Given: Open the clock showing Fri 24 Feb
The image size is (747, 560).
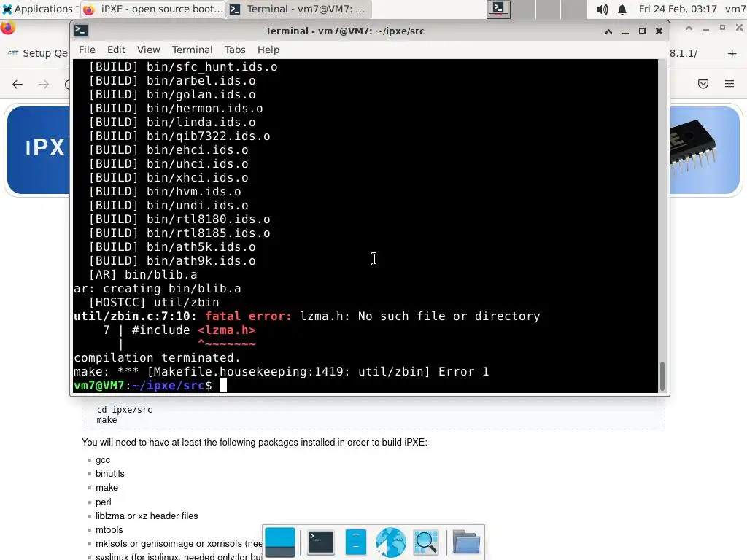Looking at the screenshot, I should point(678,9).
